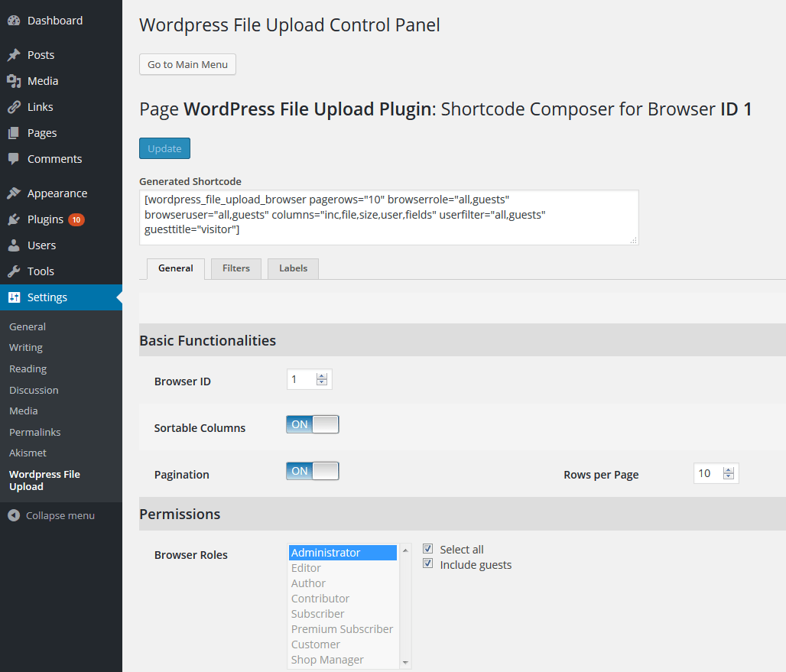Click the Tools wrench icon
786x672 pixels.
pyautogui.click(x=14, y=271)
